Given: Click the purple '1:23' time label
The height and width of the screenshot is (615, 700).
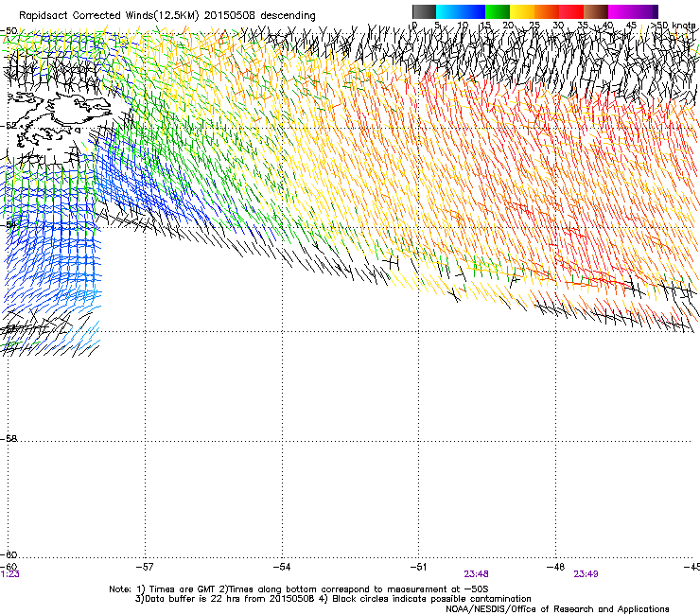Looking at the screenshot, I should [9, 574].
